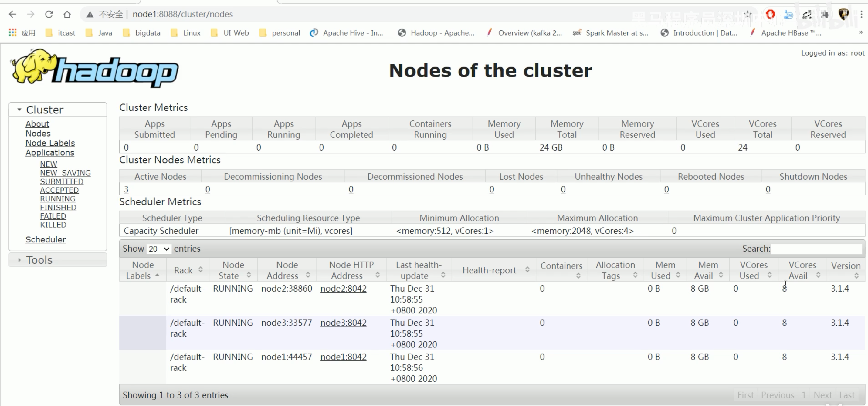
Task: Select RUNNING applications filter
Action: (58, 198)
